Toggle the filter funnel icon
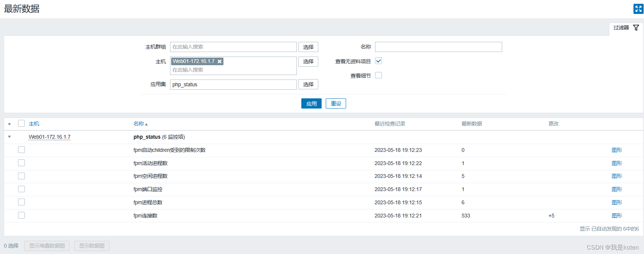644x254 pixels. click(x=636, y=28)
